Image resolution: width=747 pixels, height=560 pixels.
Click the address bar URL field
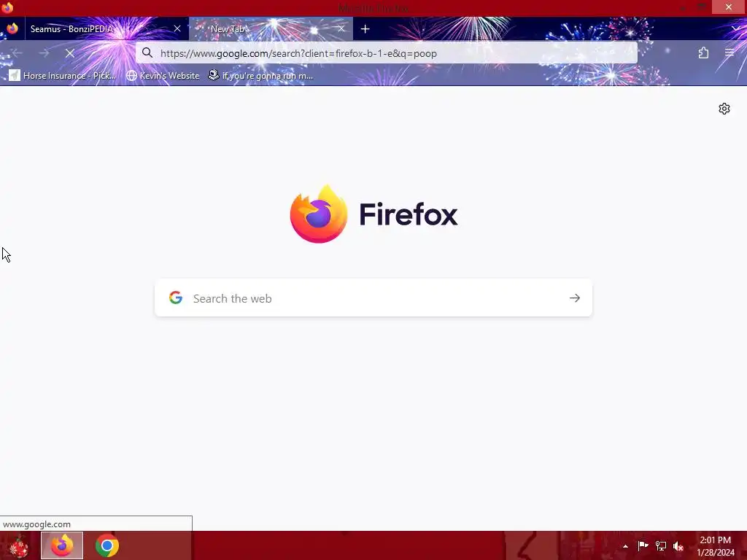click(x=386, y=53)
